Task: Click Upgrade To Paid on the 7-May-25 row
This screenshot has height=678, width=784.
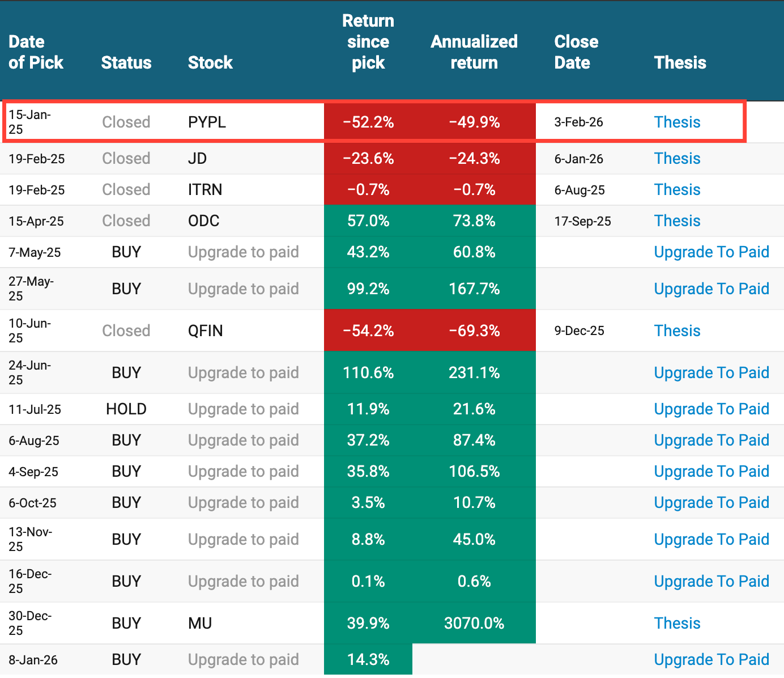Action: [x=711, y=252]
